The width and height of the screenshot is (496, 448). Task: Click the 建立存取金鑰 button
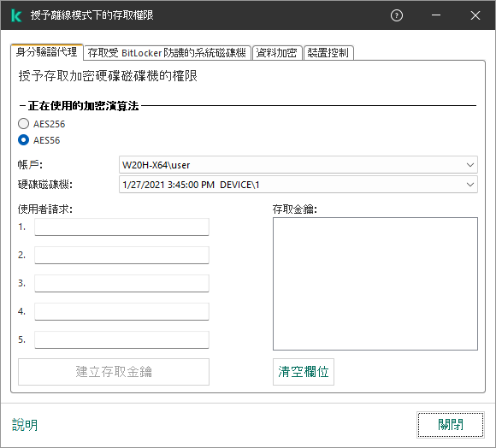tap(114, 372)
